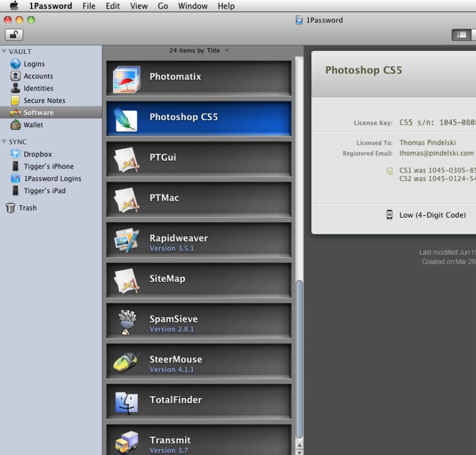Open the View menu
This screenshot has height=455, width=476.
point(139,6)
